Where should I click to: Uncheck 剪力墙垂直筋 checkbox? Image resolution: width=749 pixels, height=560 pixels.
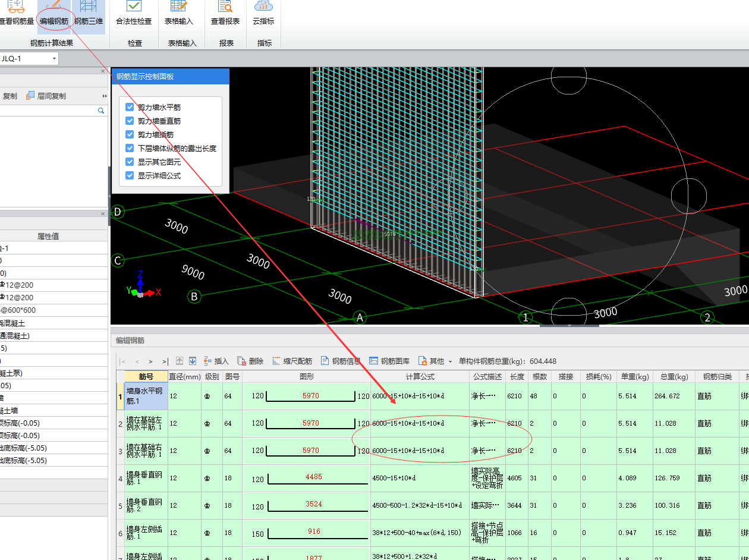[130, 121]
